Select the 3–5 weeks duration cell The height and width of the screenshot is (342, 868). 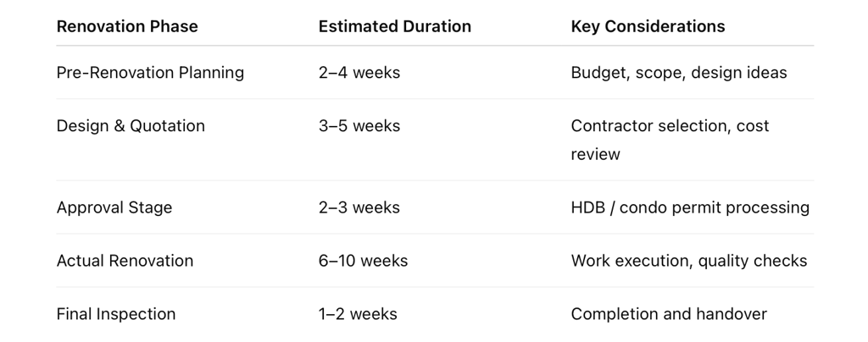[x=359, y=126]
